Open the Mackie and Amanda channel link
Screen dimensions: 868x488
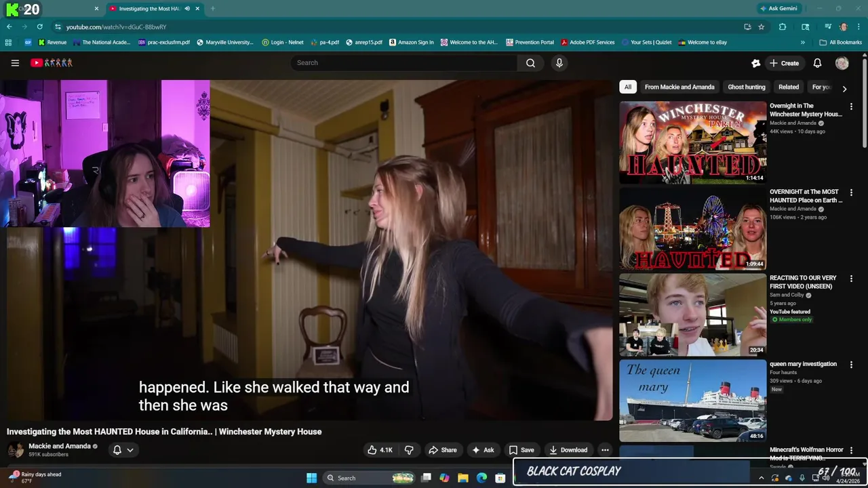[x=59, y=446]
